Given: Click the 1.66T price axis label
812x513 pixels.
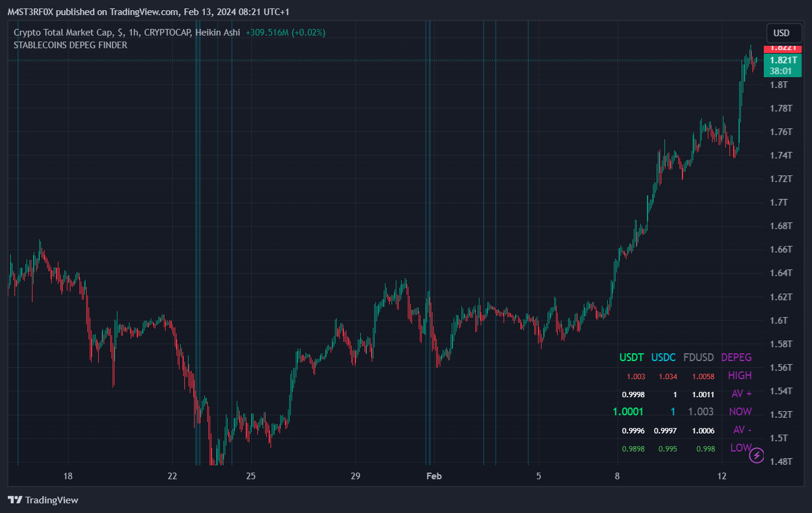Looking at the screenshot, I should click(781, 249).
